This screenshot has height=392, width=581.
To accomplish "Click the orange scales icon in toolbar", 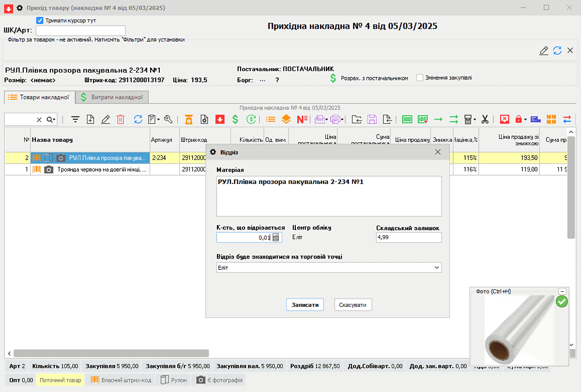I will (189, 119).
